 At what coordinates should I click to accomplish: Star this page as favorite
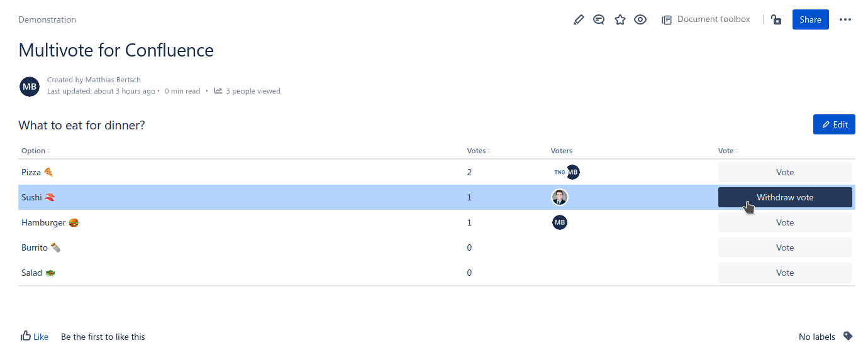point(620,20)
